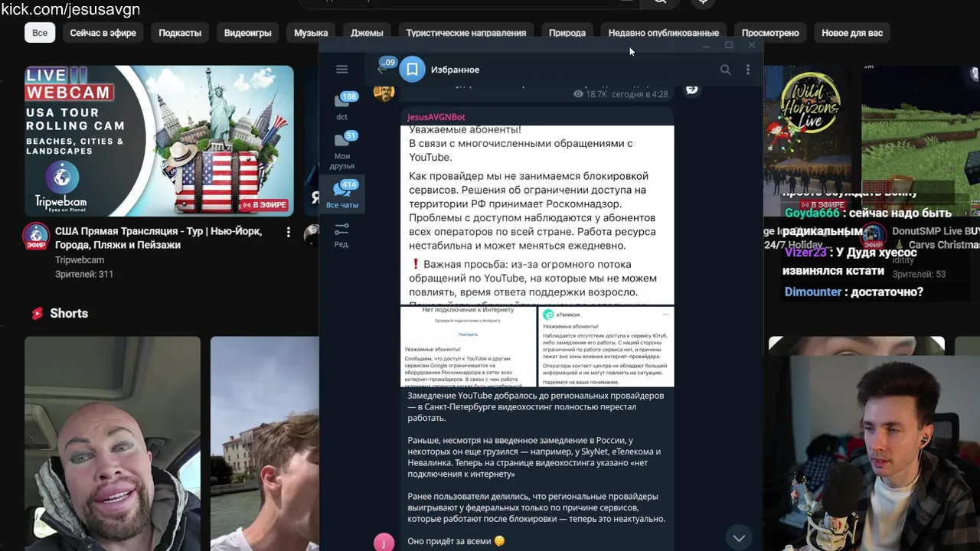Screen dimensions: 980x551
Task: Click the Замедление YouTube message text
Action: coord(536,407)
